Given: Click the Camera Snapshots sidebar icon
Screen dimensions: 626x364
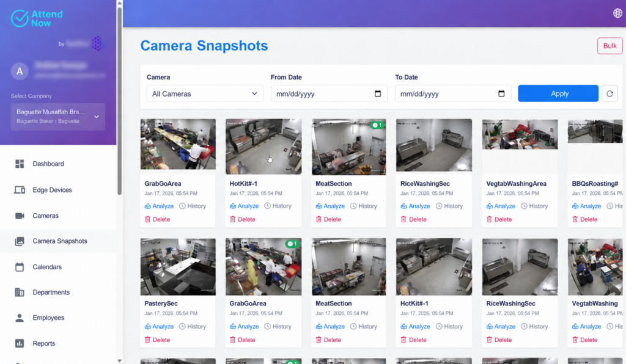Looking at the screenshot, I should click(x=20, y=241).
